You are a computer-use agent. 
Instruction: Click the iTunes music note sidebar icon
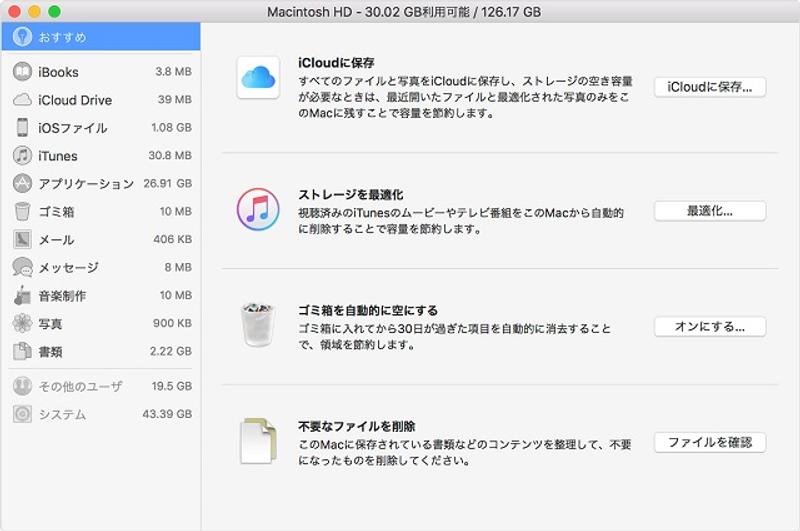22,156
